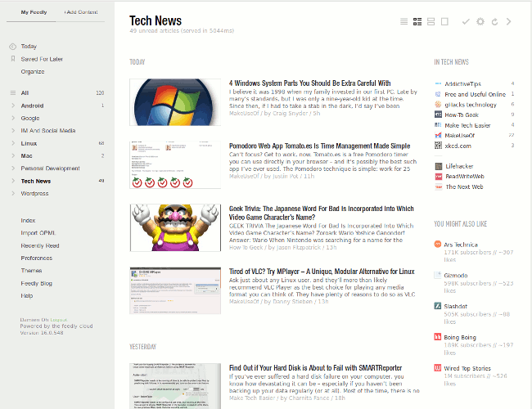Open AddictiveTips feed favicon

point(438,83)
